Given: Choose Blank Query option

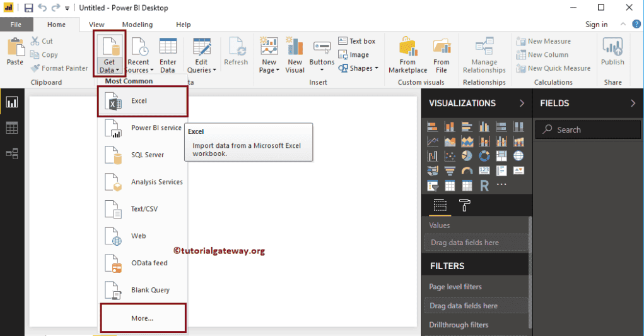Looking at the screenshot, I should (x=143, y=290).
